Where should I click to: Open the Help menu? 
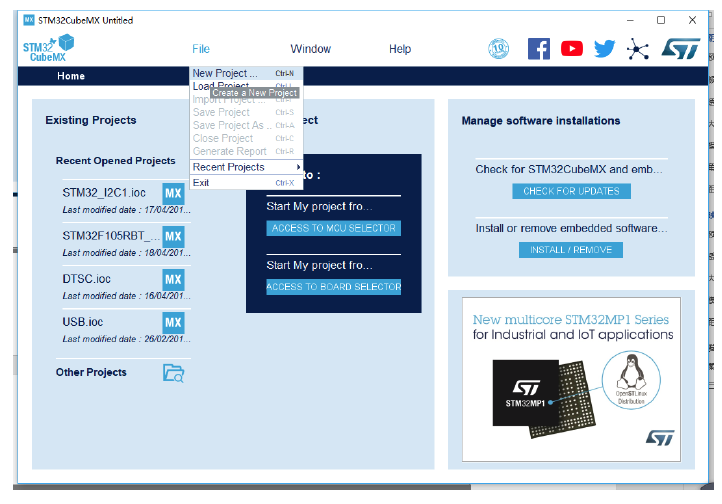coord(400,49)
